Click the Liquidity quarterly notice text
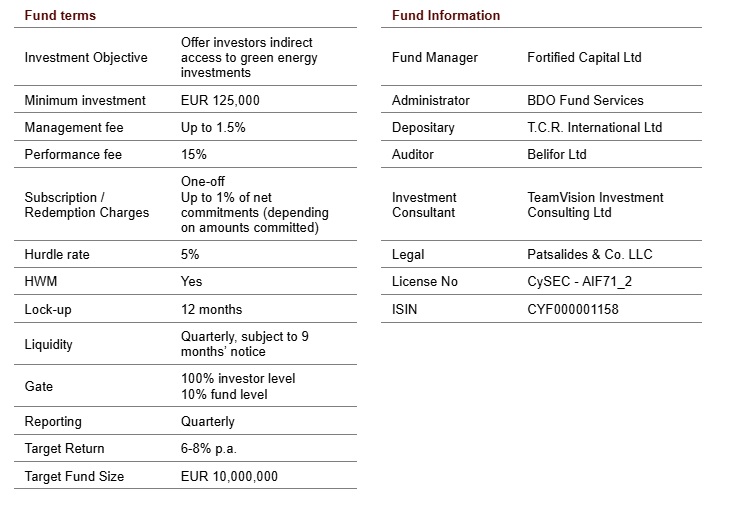The image size is (755, 507). coord(244,344)
